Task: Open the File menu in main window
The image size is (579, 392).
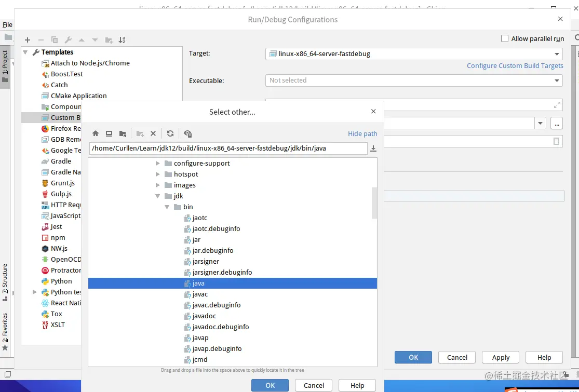Action: [x=7, y=25]
